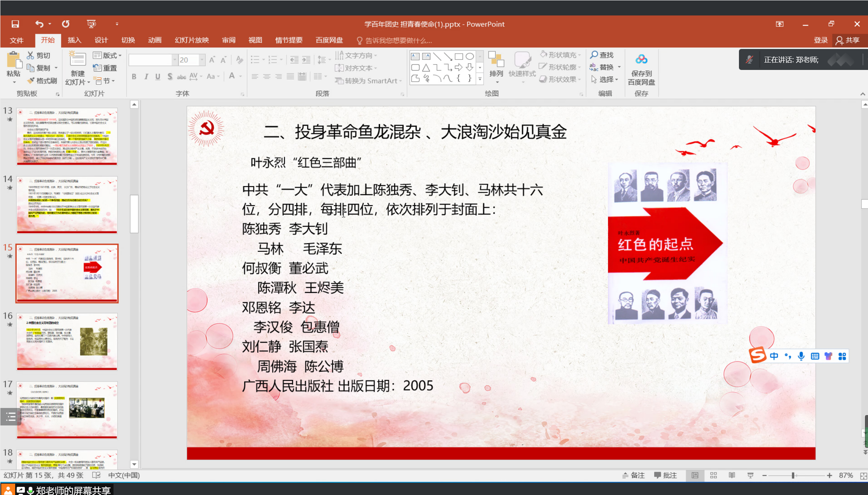868x495 pixels.
Task: Click the Undo arrow icon
Action: coord(39,24)
